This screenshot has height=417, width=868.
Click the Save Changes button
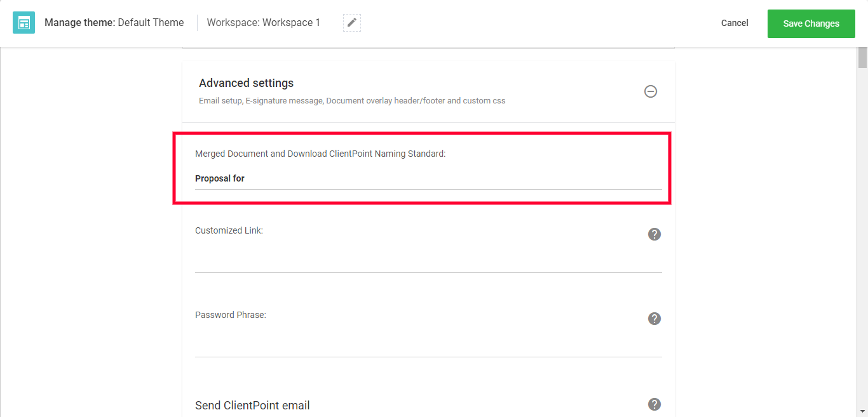click(x=811, y=23)
